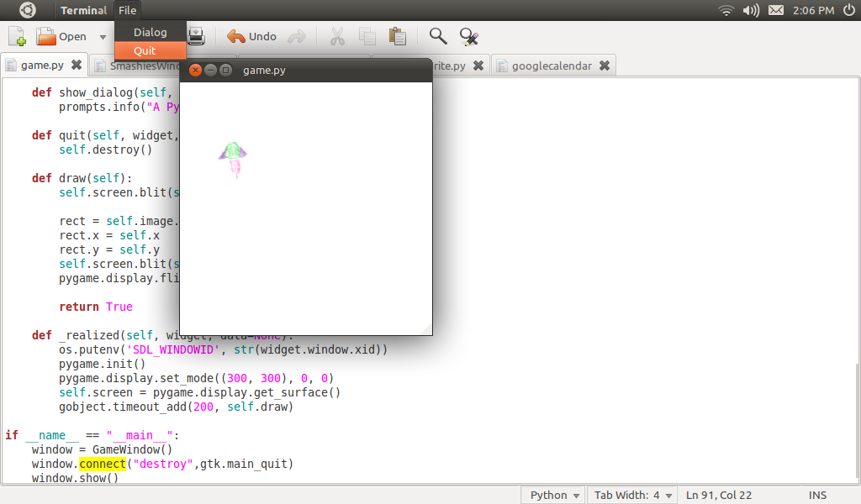Cut the selected text using the scissors icon
The image size is (861, 504).
click(339, 36)
